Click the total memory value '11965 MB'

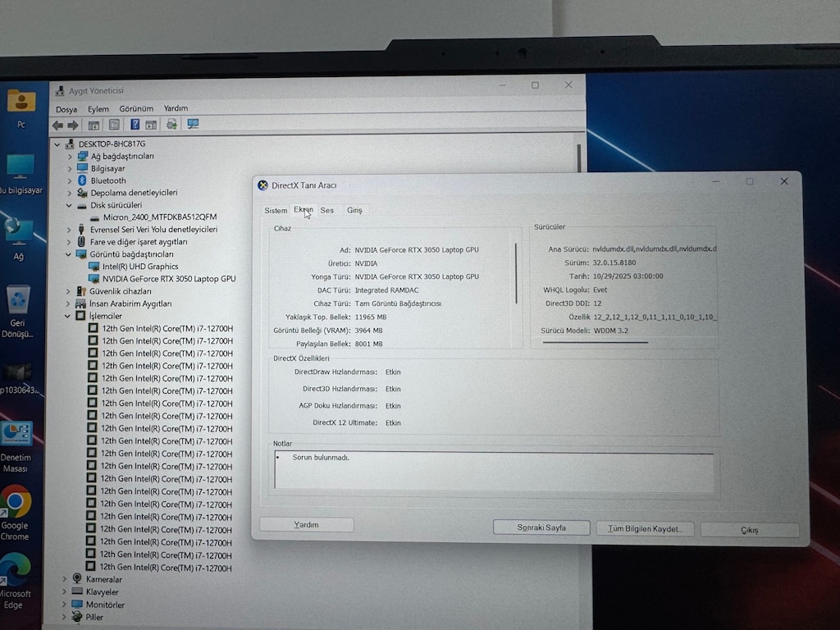370,317
